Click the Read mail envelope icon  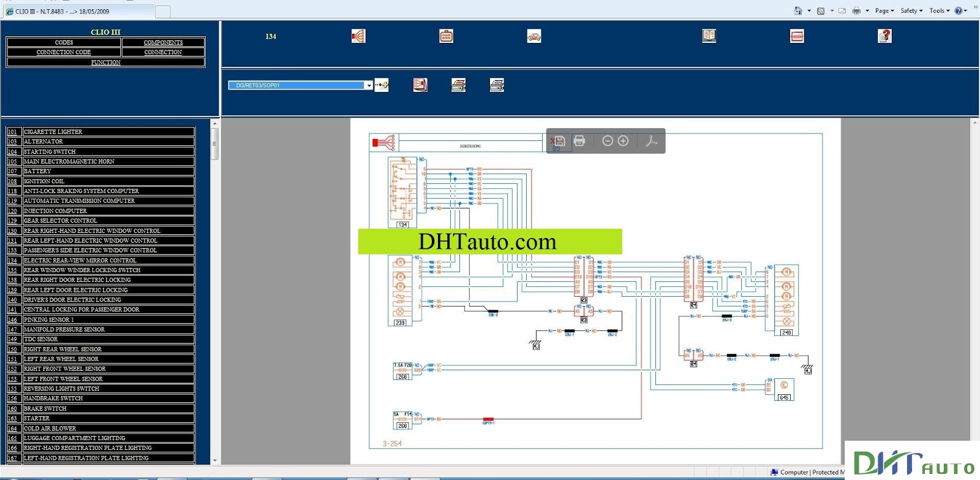pos(842,10)
